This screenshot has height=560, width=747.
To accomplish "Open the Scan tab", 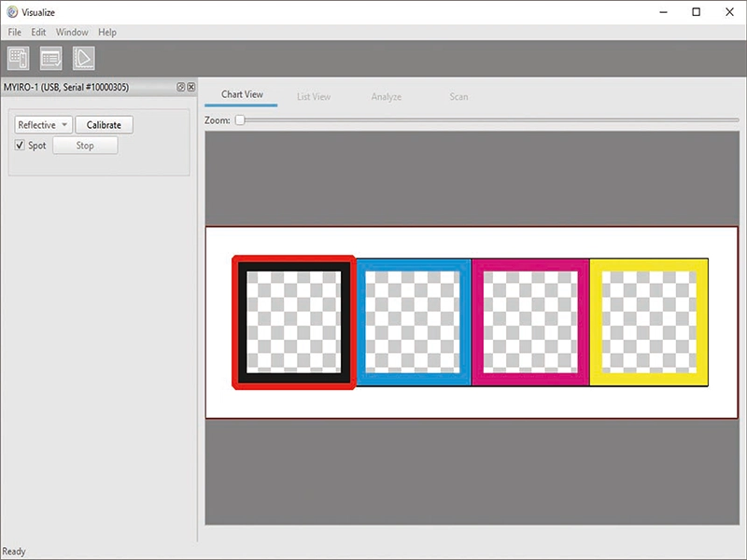I will point(458,94).
